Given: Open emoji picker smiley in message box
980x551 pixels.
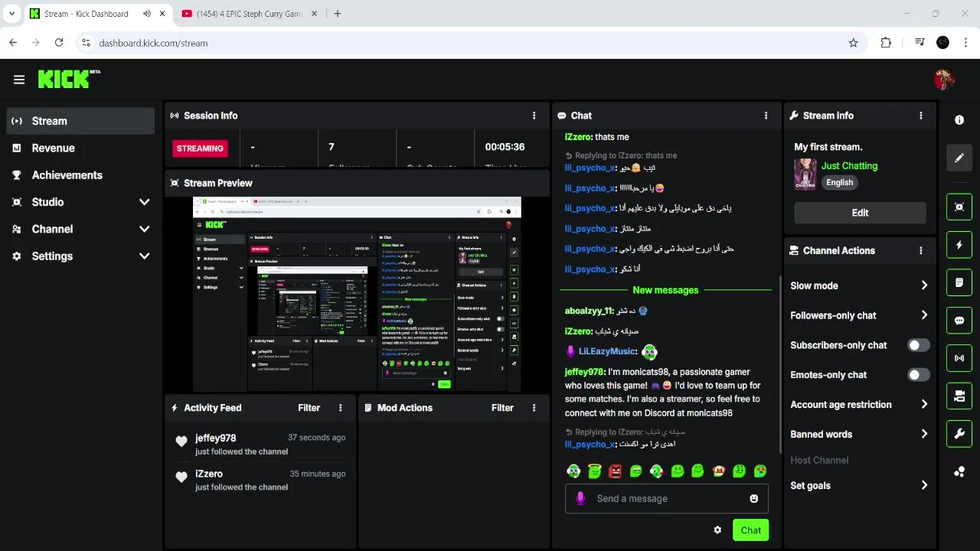Looking at the screenshot, I should (753, 498).
